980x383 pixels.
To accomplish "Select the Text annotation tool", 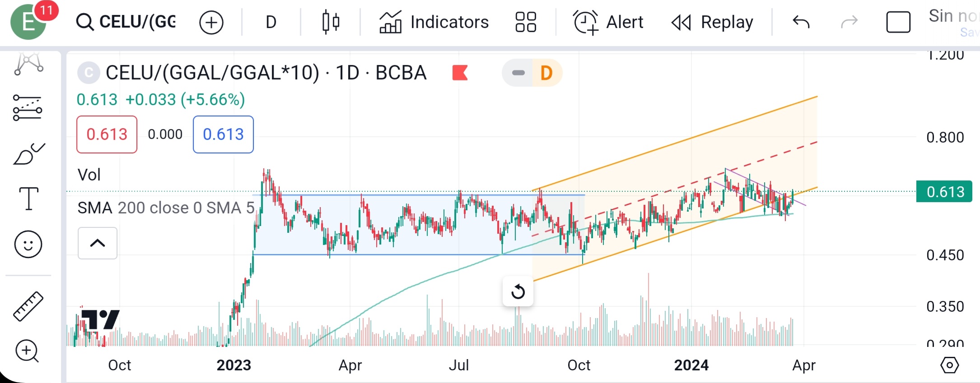I will point(29,199).
